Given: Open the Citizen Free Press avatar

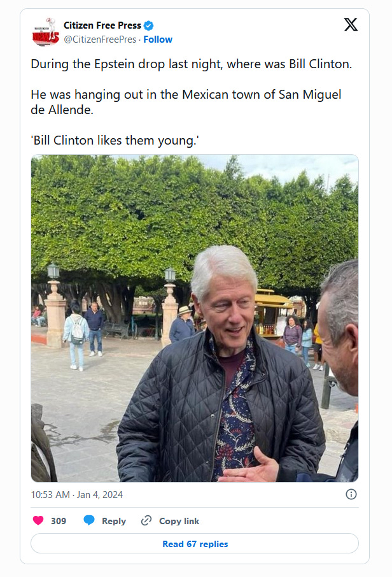Looking at the screenshot, I should 46,32.
